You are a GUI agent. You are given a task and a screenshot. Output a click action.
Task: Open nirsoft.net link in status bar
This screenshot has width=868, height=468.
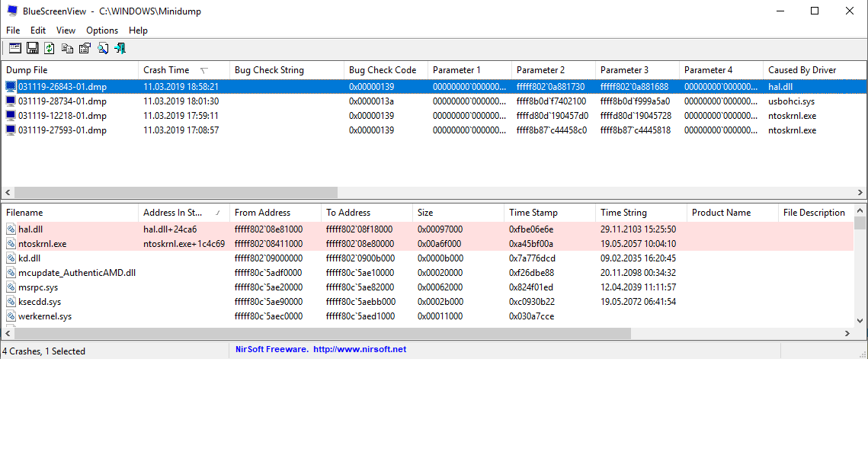(x=360, y=350)
